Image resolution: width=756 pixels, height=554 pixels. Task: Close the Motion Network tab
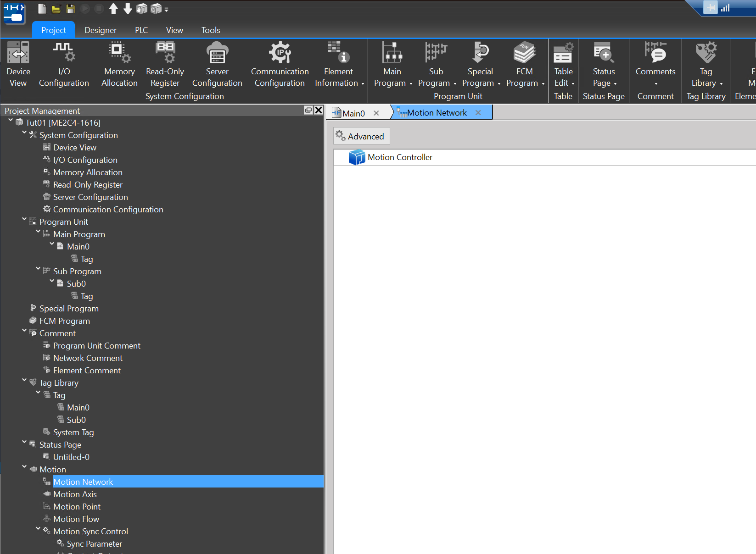[478, 113]
